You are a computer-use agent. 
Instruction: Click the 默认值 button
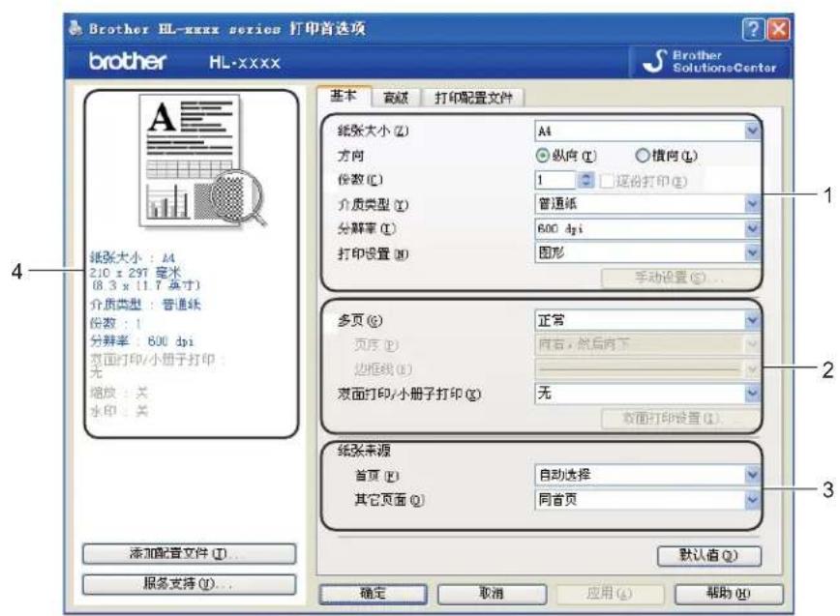[708, 555]
